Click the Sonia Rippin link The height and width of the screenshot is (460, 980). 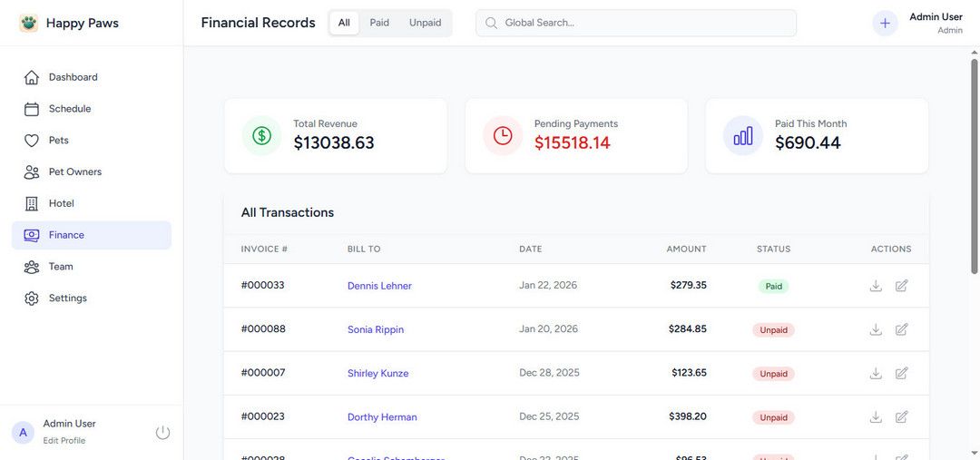(376, 329)
